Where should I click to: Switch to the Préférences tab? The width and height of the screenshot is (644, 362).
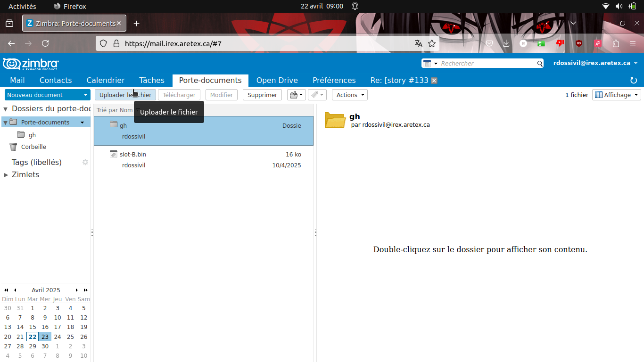(334, 81)
